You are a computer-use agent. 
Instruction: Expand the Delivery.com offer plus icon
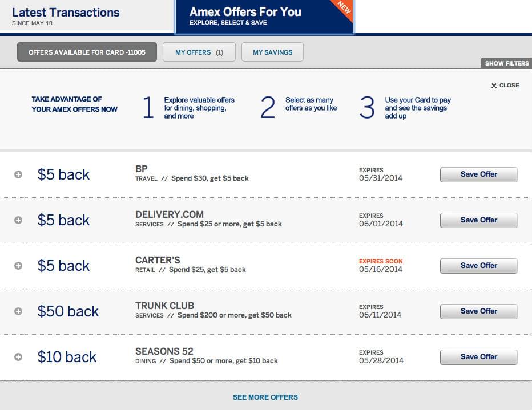point(18,220)
